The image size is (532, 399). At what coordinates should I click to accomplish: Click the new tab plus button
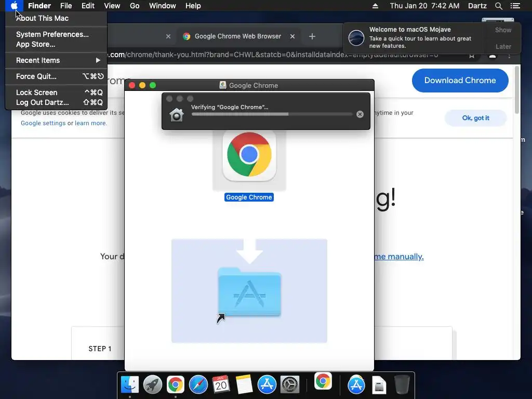click(x=312, y=36)
